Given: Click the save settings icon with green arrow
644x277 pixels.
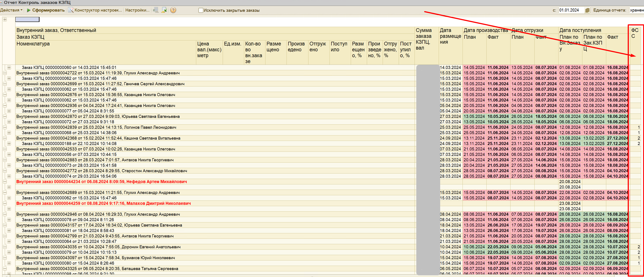Looking at the screenshot, I should click(x=164, y=10).
